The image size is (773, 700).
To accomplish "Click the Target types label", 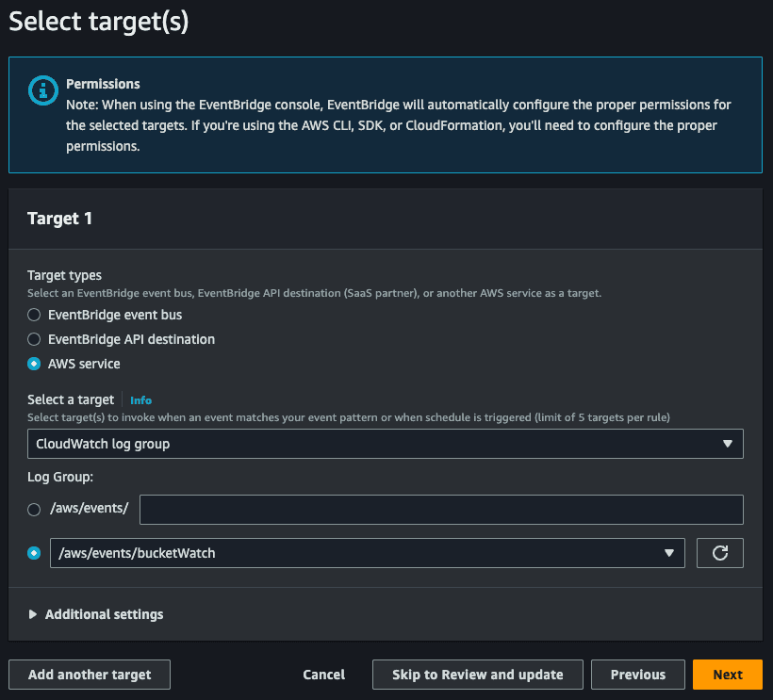I will pyautogui.click(x=65, y=275).
